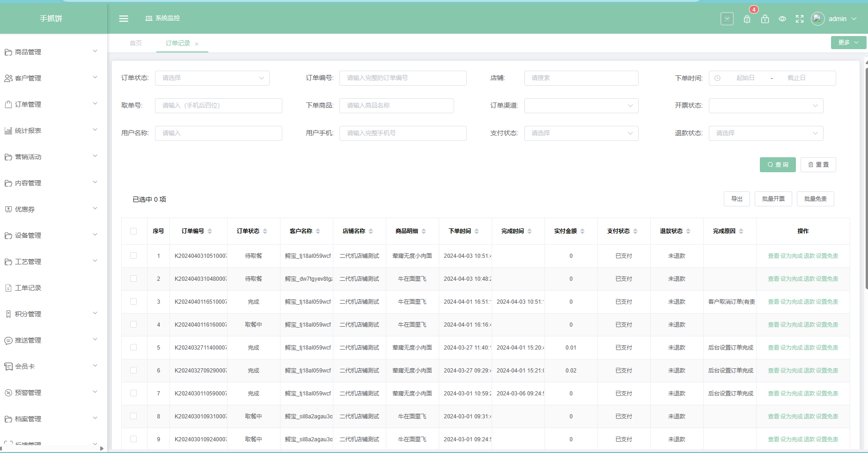The height and width of the screenshot is (453, 868).
Task: Check the box for order row 8
Action: pos(133,416)
